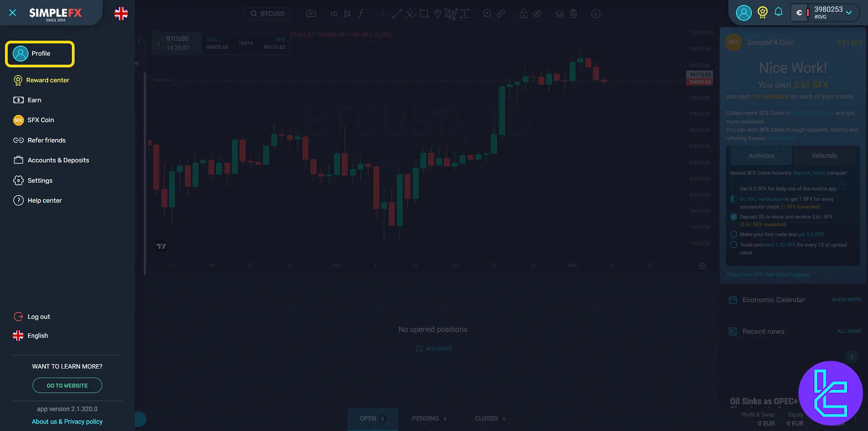This screenshot has height=431, width=868.
Task: Open Accounts & Deposits in the side menu
Action: pyautogui.click(x=51, y=160)
